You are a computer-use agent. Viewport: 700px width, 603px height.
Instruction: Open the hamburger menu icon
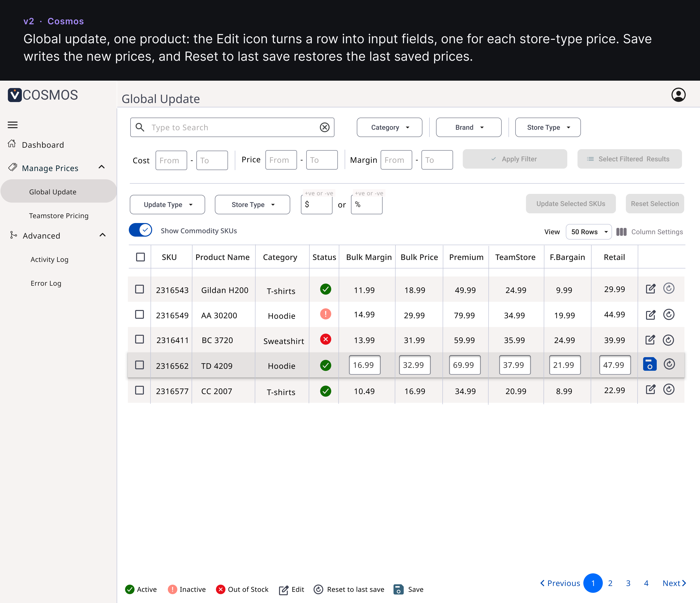pyautogui.click(x=12, y=125)
